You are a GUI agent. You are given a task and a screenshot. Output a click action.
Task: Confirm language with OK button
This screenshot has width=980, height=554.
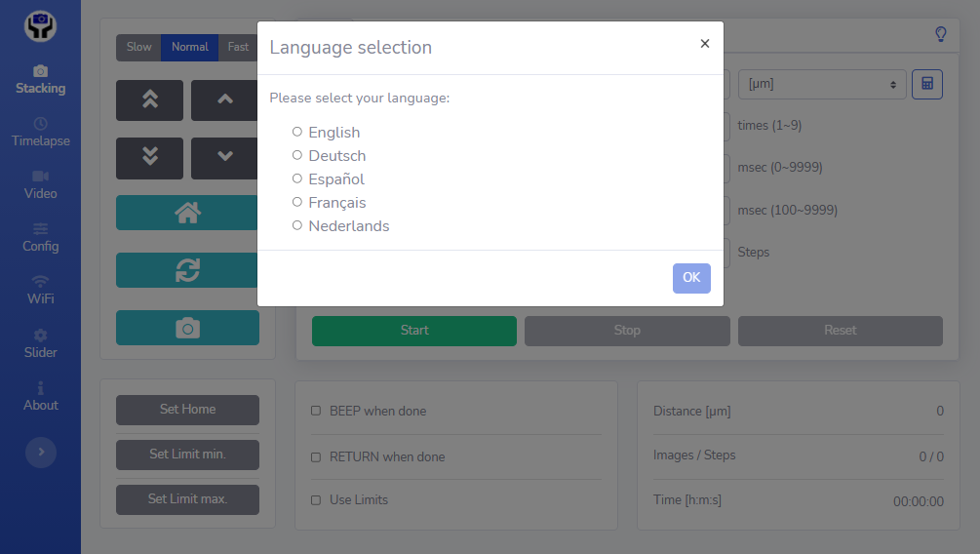tap(690, 278)
